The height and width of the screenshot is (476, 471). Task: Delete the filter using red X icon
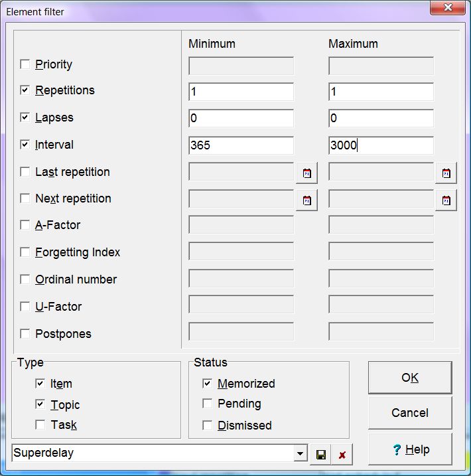pos(342,455)
